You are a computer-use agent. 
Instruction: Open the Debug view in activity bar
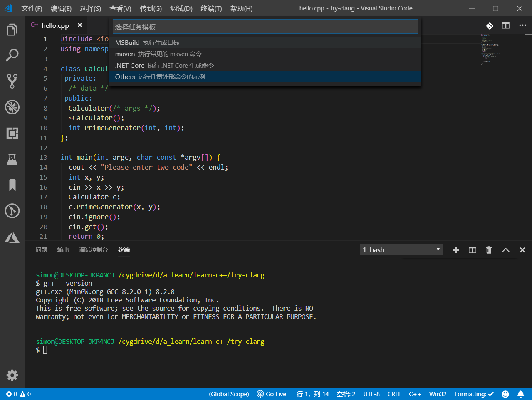12,107
